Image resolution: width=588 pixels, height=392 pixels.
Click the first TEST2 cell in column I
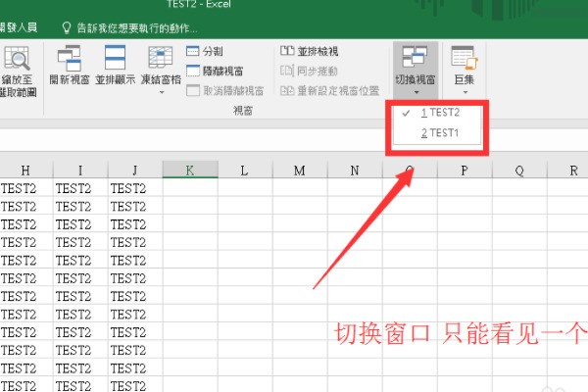pyautogui.click(x=78, y=189)
